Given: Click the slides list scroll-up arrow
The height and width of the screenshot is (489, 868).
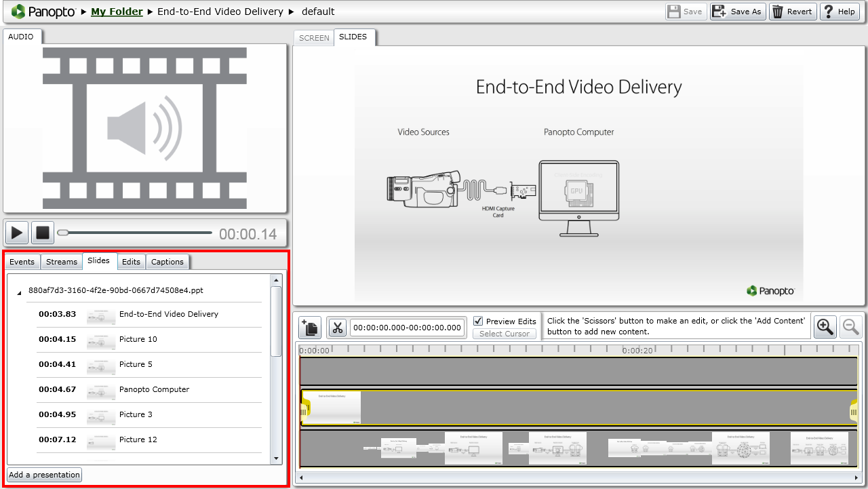Looking at the screenshot, I should coord(276,279).
